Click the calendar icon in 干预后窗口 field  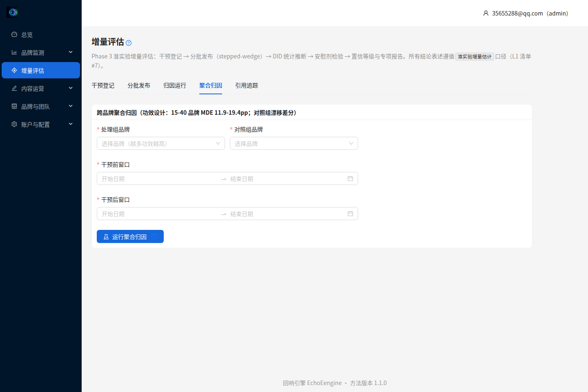click(x=350, y=214)
